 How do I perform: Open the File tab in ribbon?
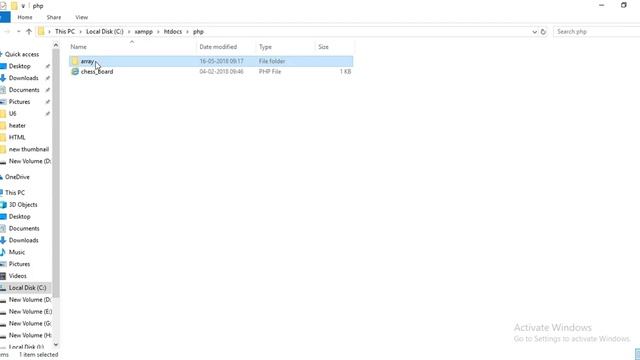pos(5,17)
